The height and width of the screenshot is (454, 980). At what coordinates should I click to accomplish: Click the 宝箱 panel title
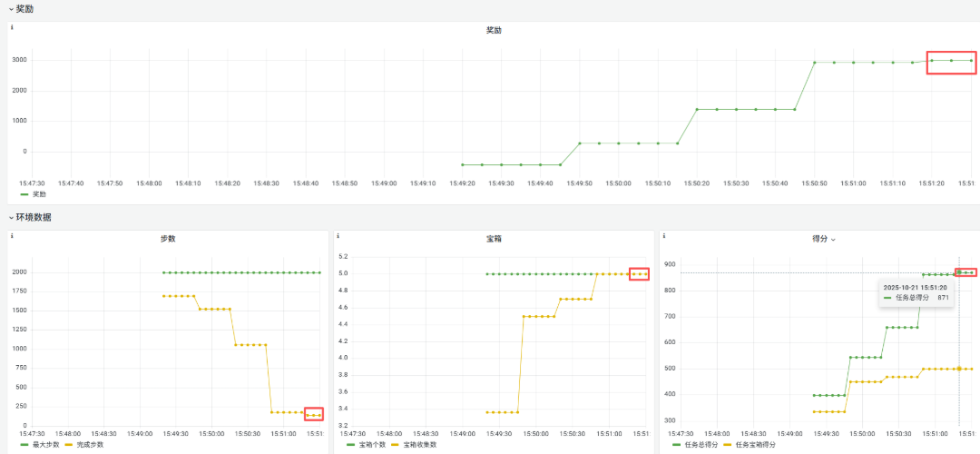click(x=494, y=239)
